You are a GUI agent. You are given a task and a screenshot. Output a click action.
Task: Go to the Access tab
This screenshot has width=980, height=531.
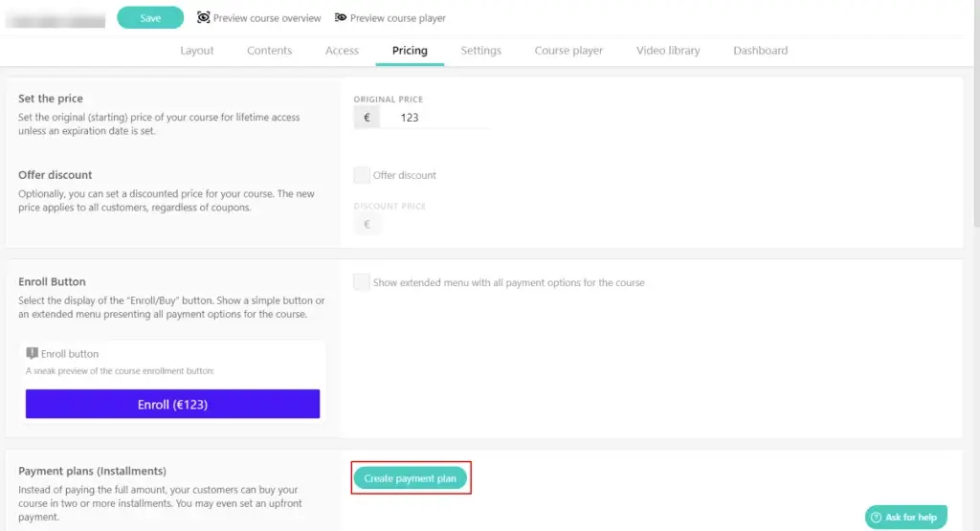[x=342, y=51]
